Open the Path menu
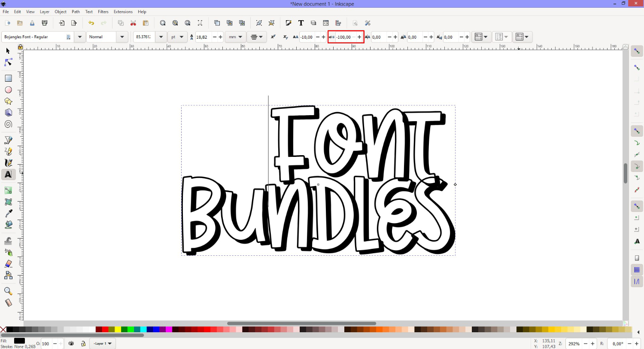Image resolution: width=644 pixels, height=349 pixels. [x=76, y=12]
